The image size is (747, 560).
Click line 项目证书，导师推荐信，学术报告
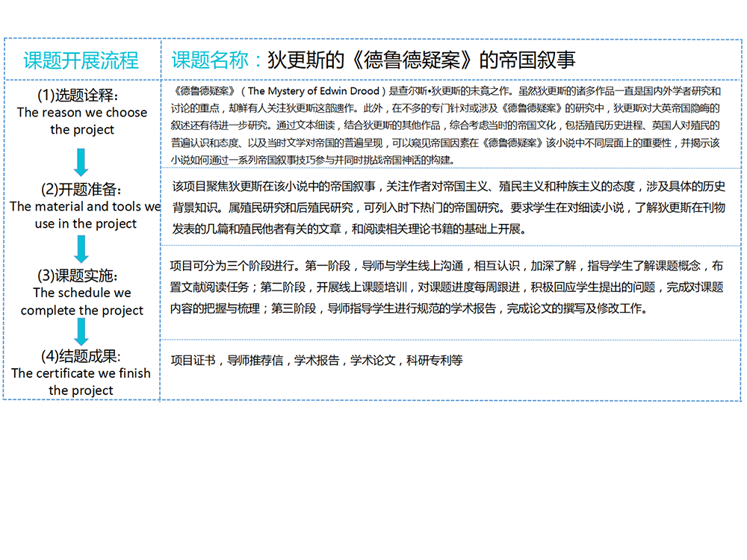[x=317, y=361]
